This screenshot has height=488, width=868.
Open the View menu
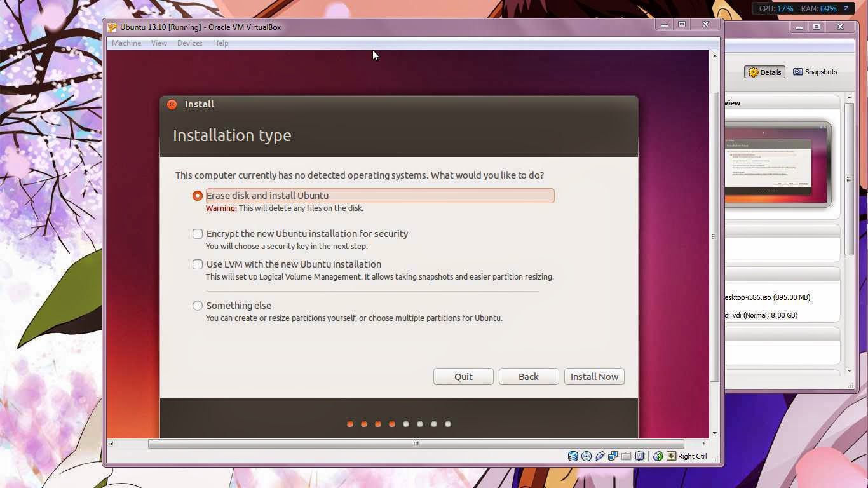coord(159,43)
